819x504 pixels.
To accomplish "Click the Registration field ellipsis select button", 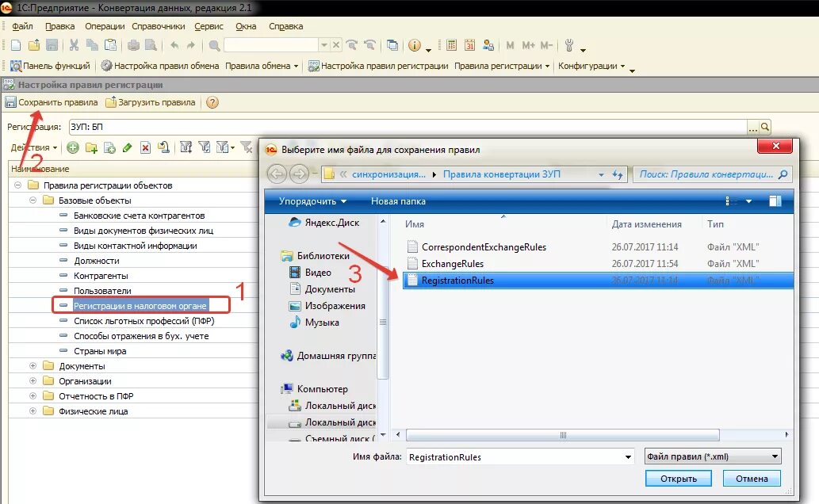I will tap(753, 127).
